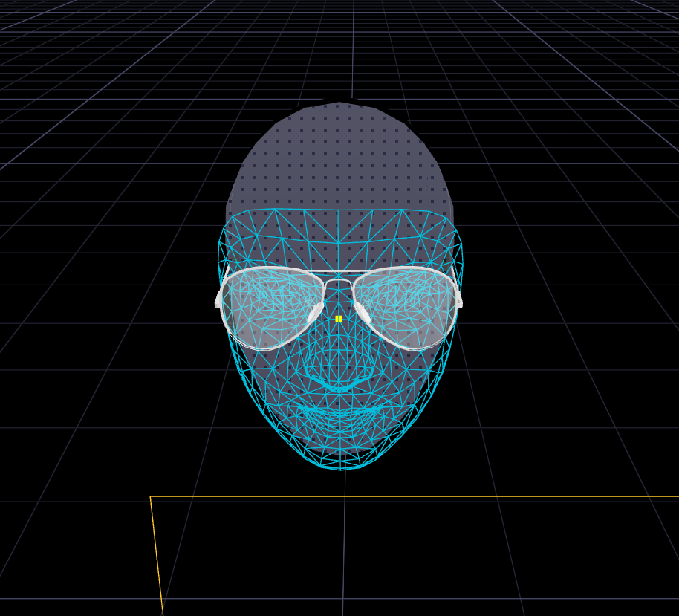Pick the left temple hinge of the glasses
679x616 pixels.
click(x=219, y=299)
